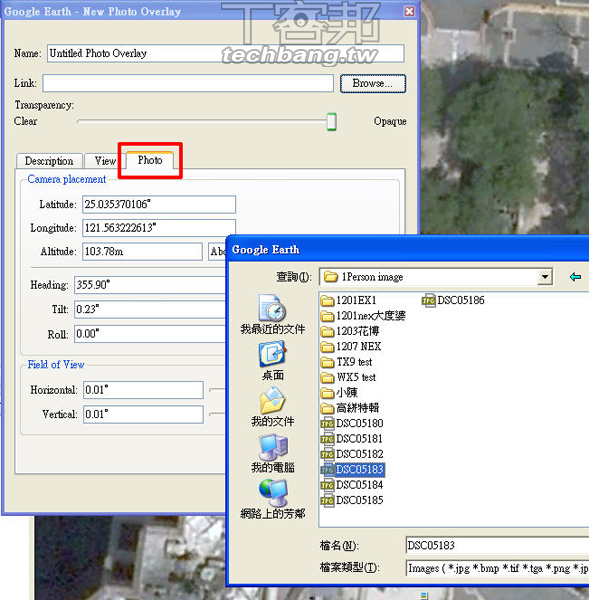The width and height of the screenshot is (589, 600).
Task: Open the altitude mode dropdown beside Altitude
Action: point(217,251)
